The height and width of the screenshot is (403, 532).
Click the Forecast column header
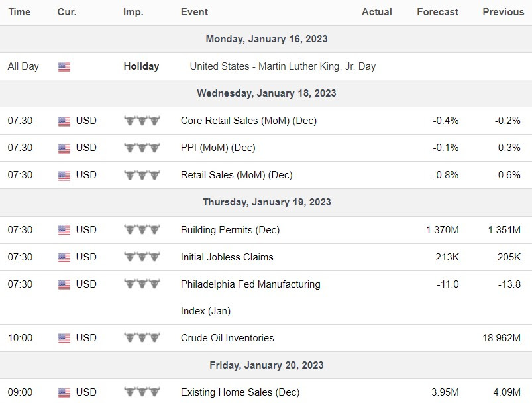click(x=437, y=12)
